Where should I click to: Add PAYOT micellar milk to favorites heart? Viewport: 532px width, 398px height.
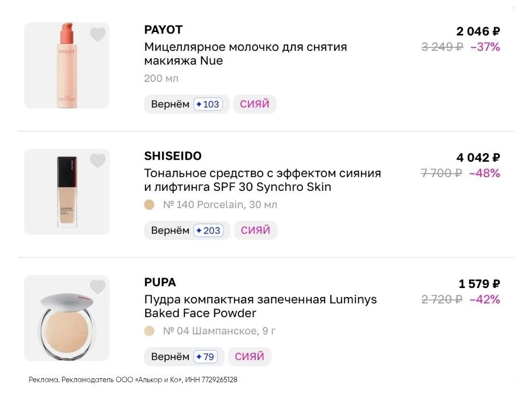click(x=98, y=35)
